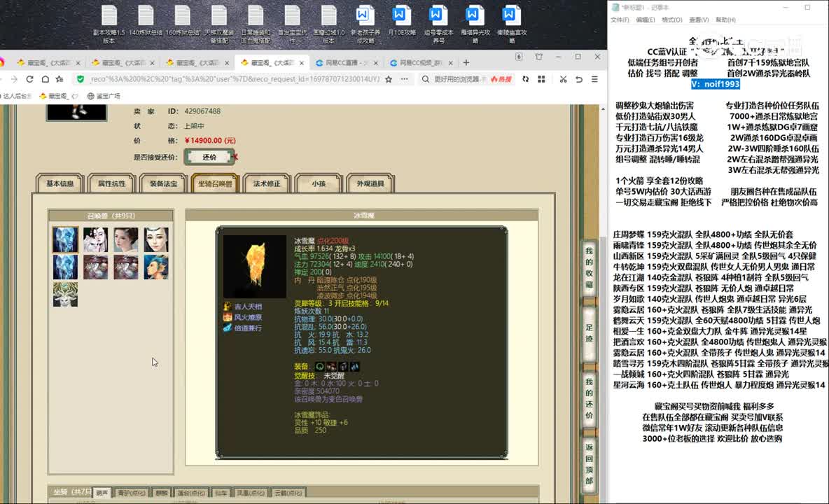Click the browser URL address field

(235, 79)
